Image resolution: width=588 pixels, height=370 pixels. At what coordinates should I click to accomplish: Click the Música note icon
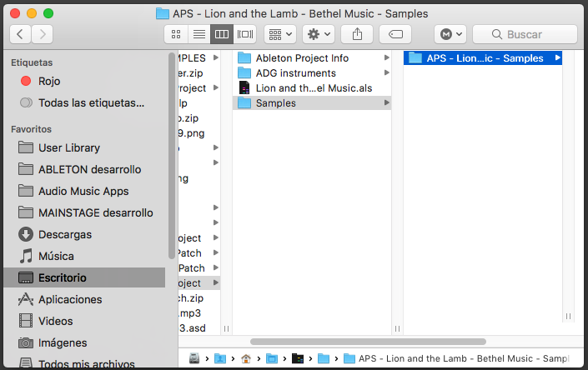click(26, 256)
